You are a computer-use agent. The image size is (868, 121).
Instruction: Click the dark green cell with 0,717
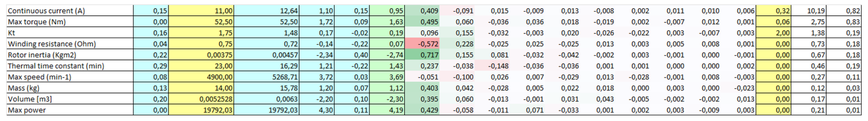[x=422, y=55]
